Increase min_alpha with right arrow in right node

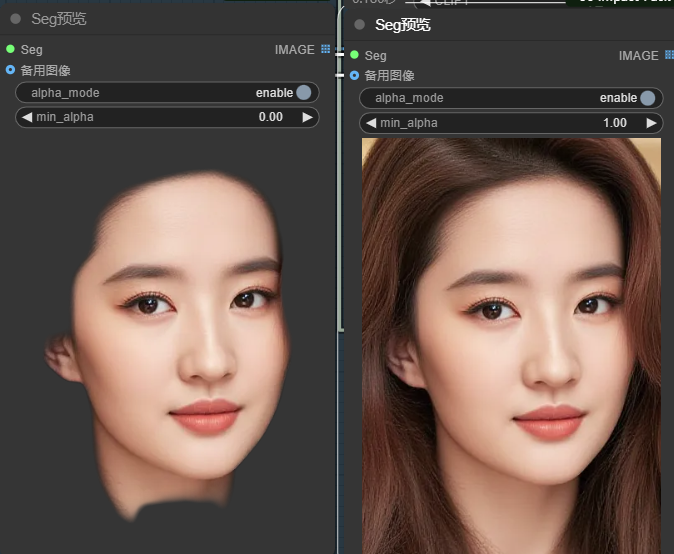coord(652,123)
